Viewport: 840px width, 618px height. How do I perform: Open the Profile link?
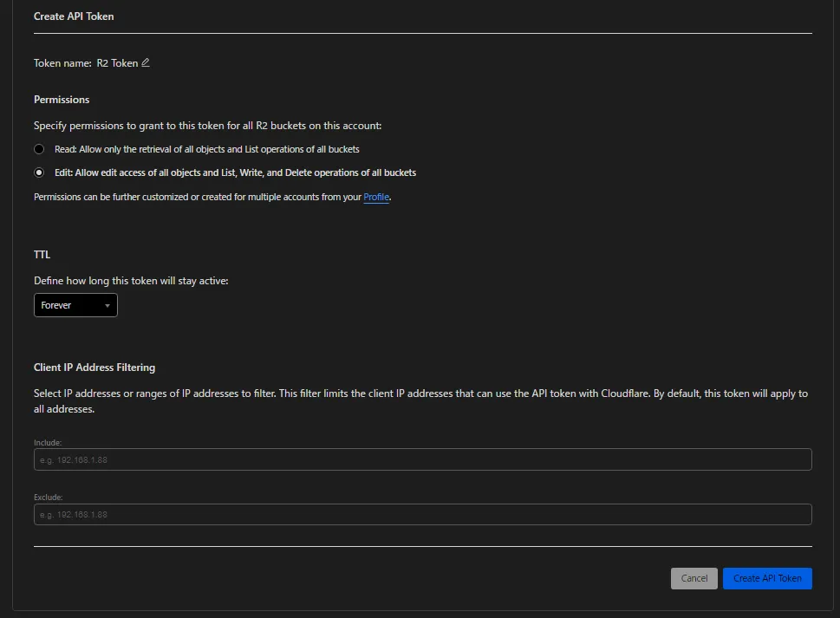(376, 197)
